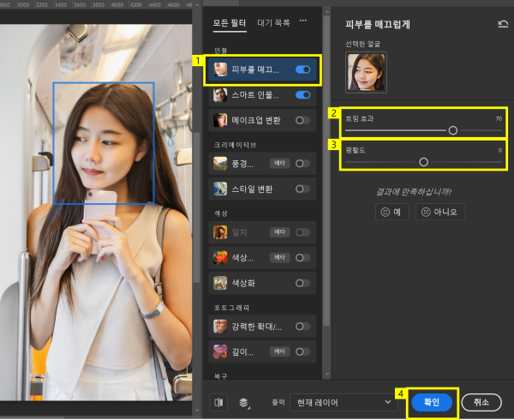Click the 크리에이티브 section heading
514x420 pixels.
[235, 145]
